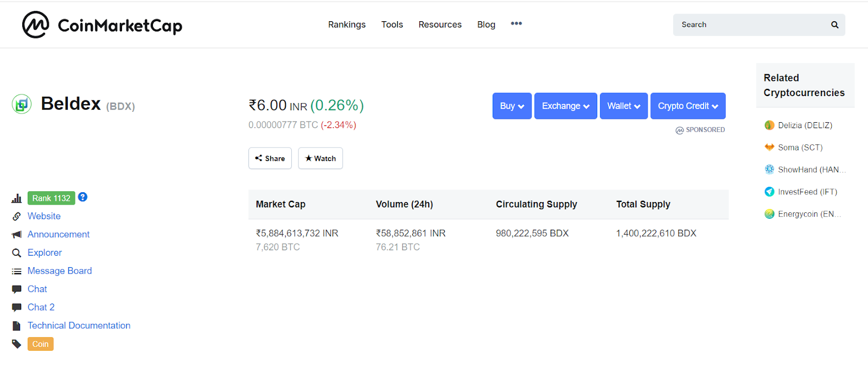The width and height of the screenshot is (868, 373).
Task: Click the ₹6.00 INR price
Action: [278, 105]
